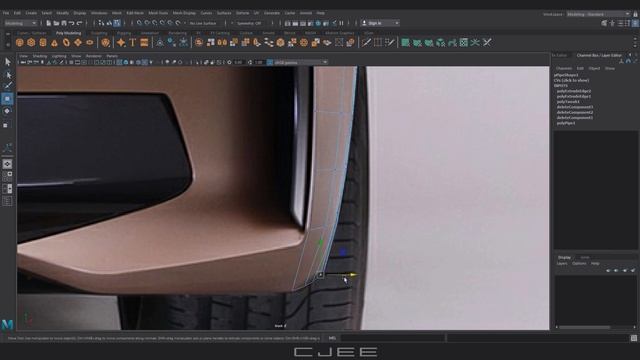Create a polygon disc from the shelf

pyautogui.click(x=89, y=42)
